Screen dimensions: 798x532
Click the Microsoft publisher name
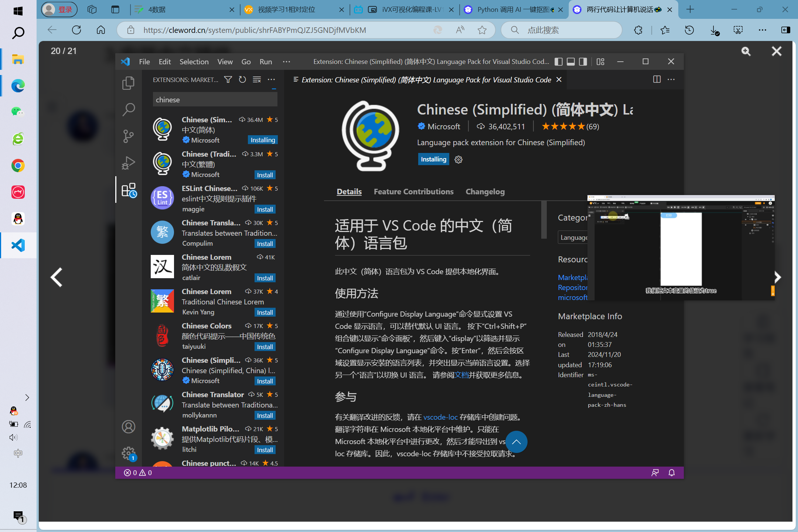[x=443, y=126]
